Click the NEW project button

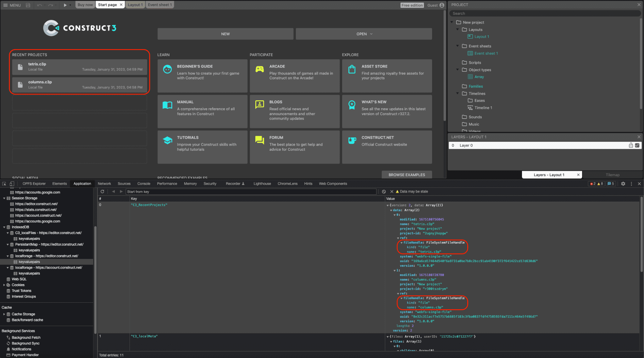[225, 34]
